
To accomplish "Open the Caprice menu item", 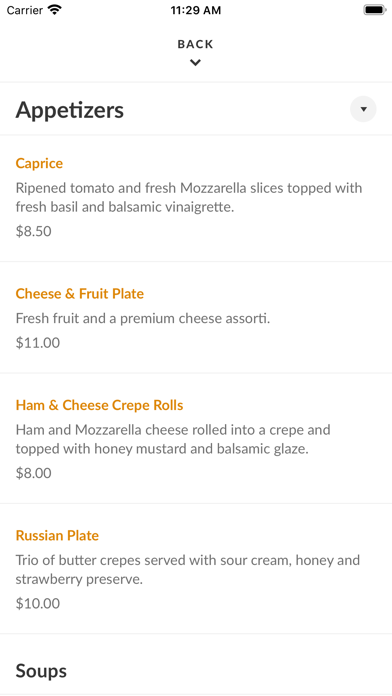I will tap(39, 163).
